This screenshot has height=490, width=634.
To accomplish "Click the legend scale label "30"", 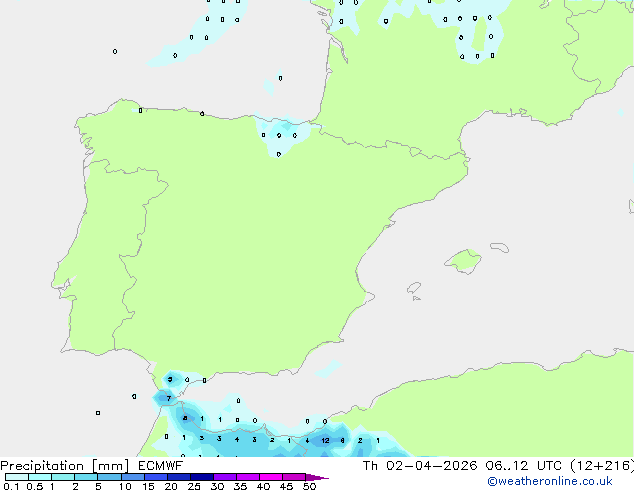I will point(217,486).
